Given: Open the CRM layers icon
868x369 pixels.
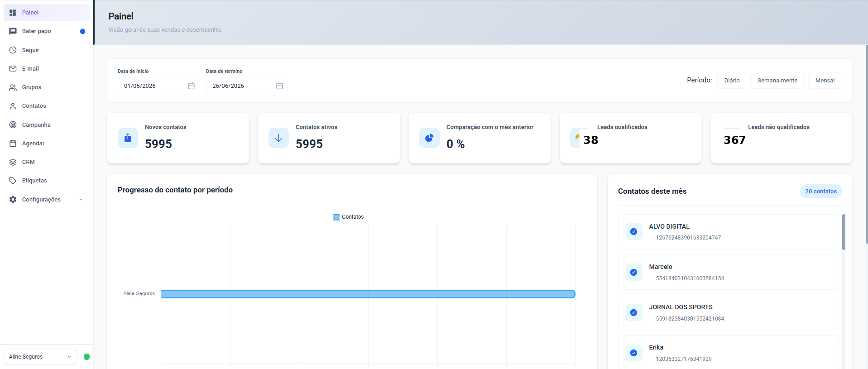Looking at the screenshot, I should [13, 162].
